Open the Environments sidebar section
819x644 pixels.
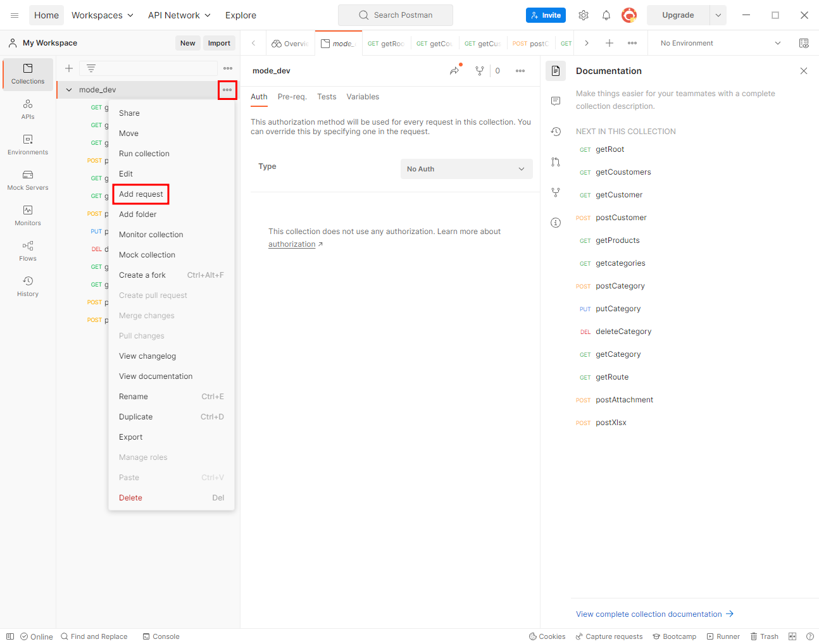(x=28, y=145)
